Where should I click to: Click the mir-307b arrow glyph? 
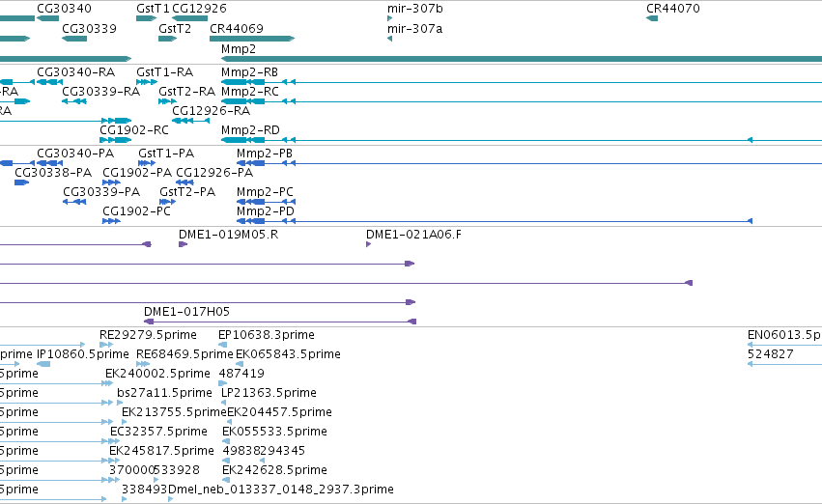390,18
